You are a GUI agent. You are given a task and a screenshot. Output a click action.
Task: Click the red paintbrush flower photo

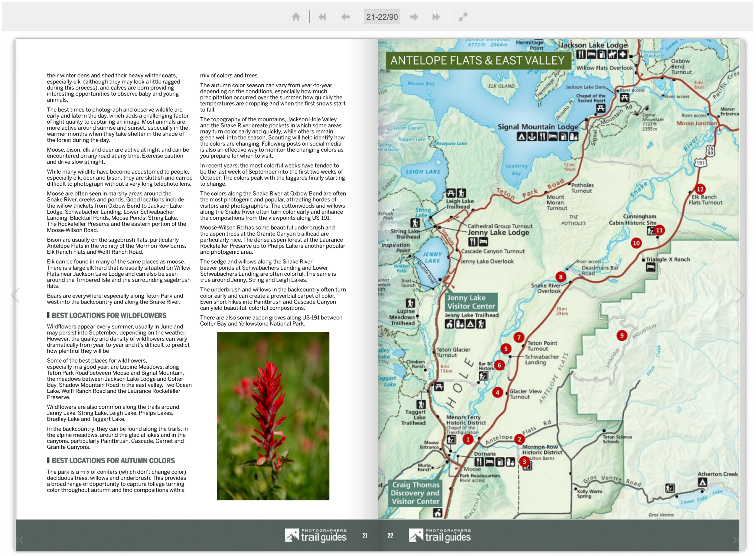click(x=273, y=416)
